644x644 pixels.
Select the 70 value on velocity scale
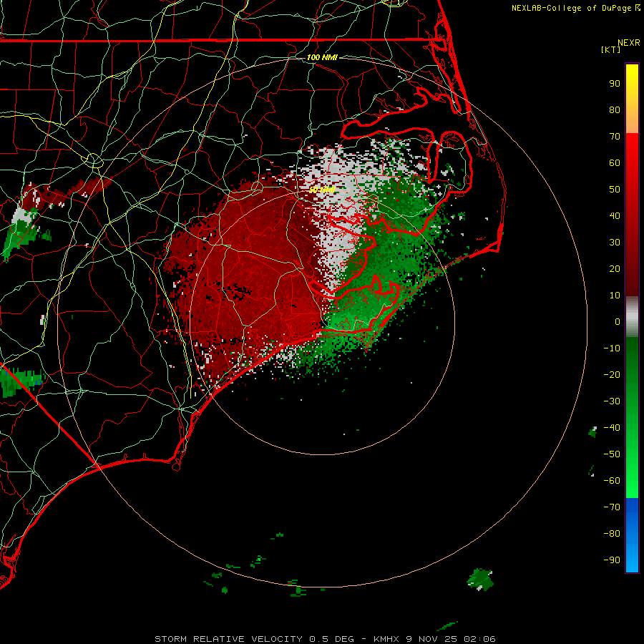coord(615,137)
